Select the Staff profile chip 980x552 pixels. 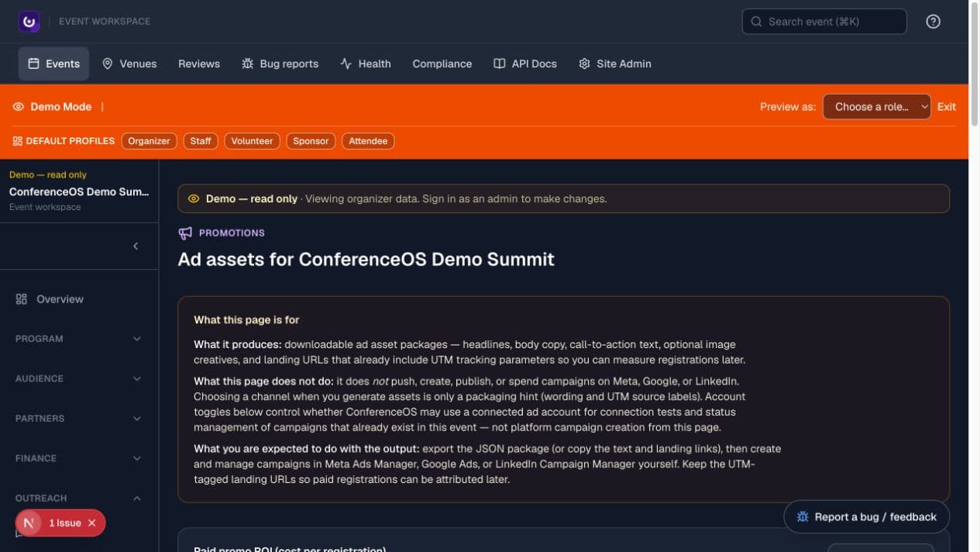point(201,141)
